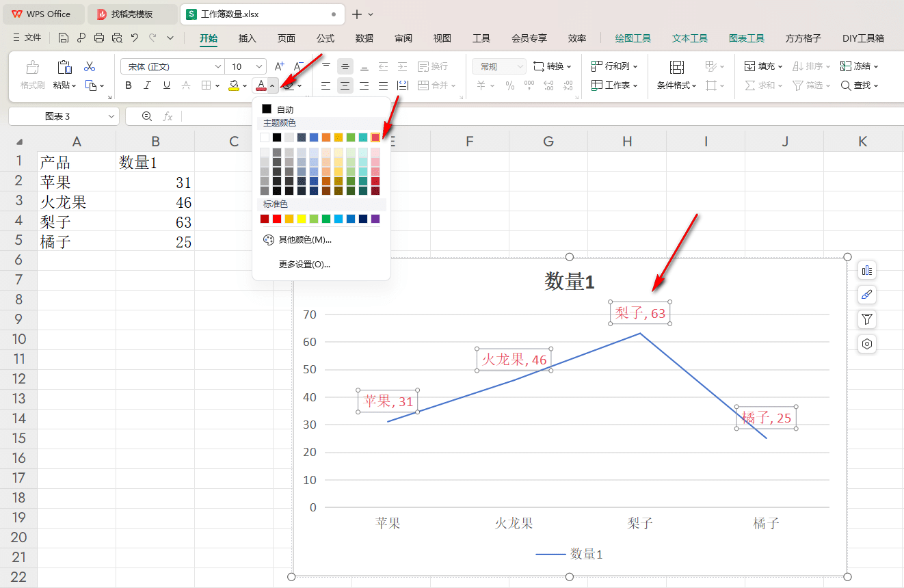Click the Freeze panes icon
The height and width of the screenshot is (588, 904).
click(x=845, y=66)
